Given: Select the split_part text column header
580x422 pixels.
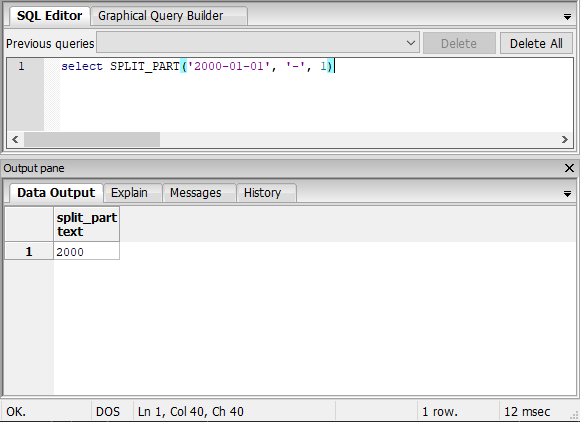Looking at the screenshot, I should (x=87, y=224).
